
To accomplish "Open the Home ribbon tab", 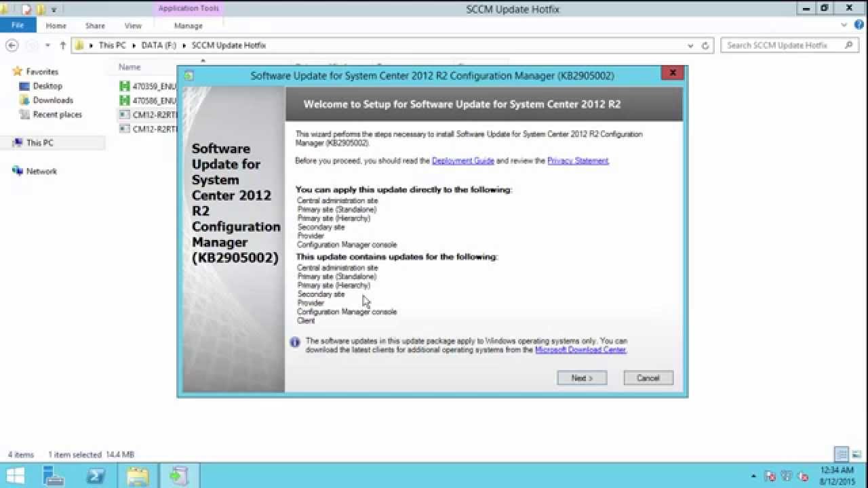I will (56, 26).
